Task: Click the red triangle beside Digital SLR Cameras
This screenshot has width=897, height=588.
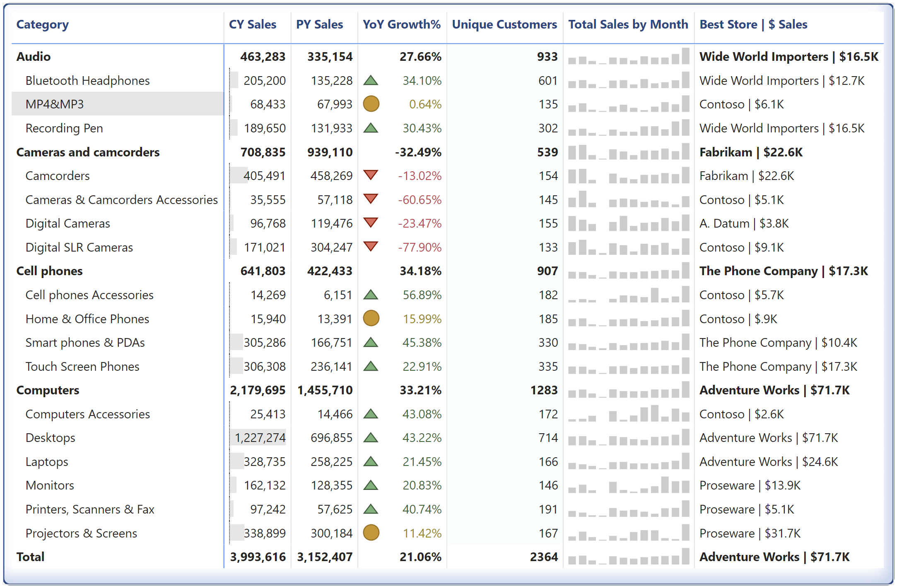Action: tap(371, 247)
